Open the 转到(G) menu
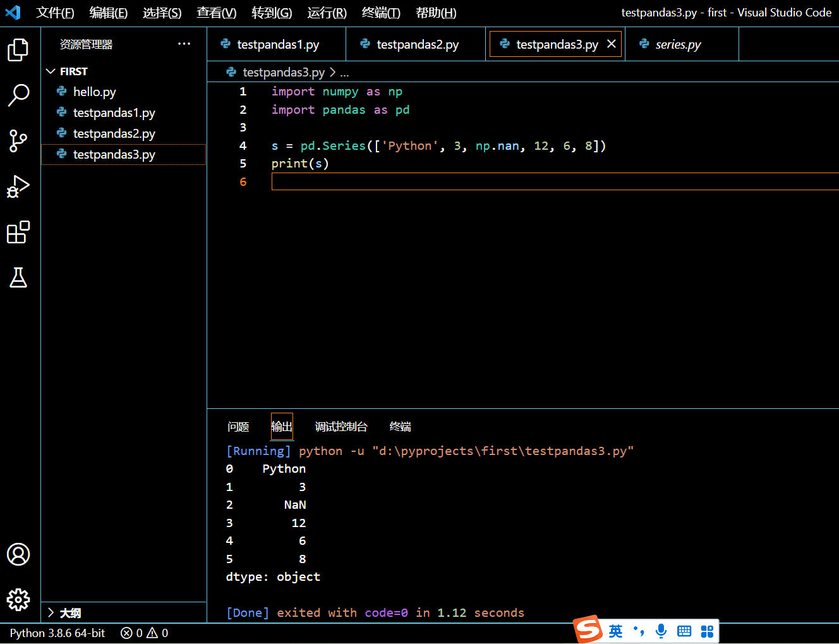839x644 pixels. point(272,13)
